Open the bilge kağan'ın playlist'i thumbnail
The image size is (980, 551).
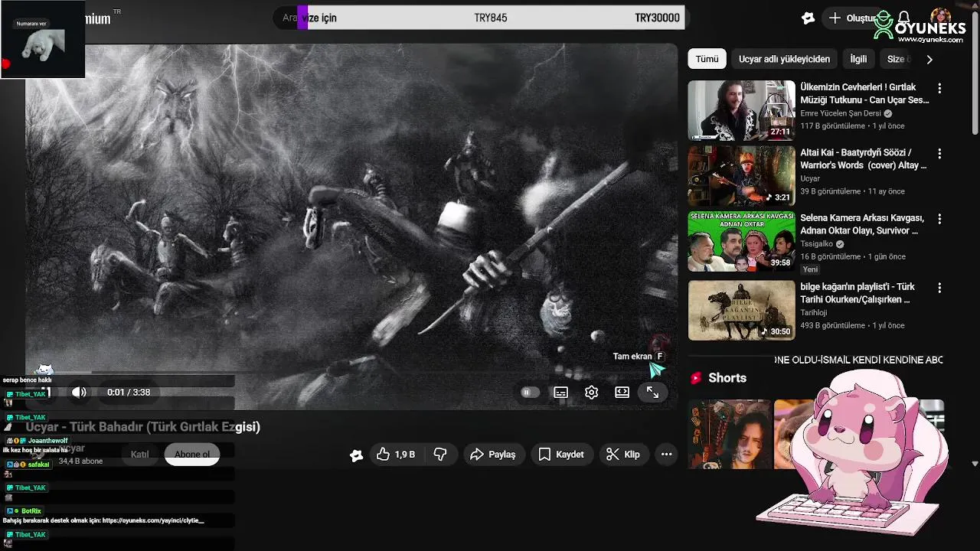[x=741, y=310]
